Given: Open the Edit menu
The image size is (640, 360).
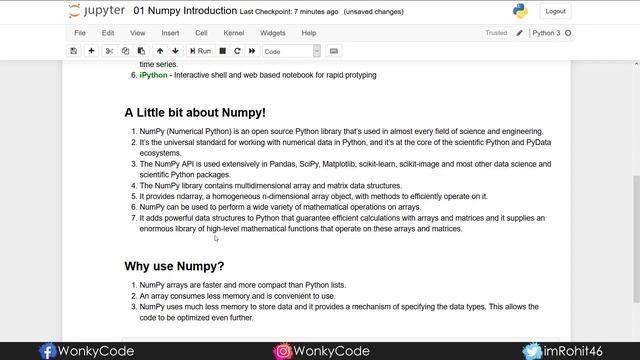Looking at the screenshot, I should (x=108, y=33).
